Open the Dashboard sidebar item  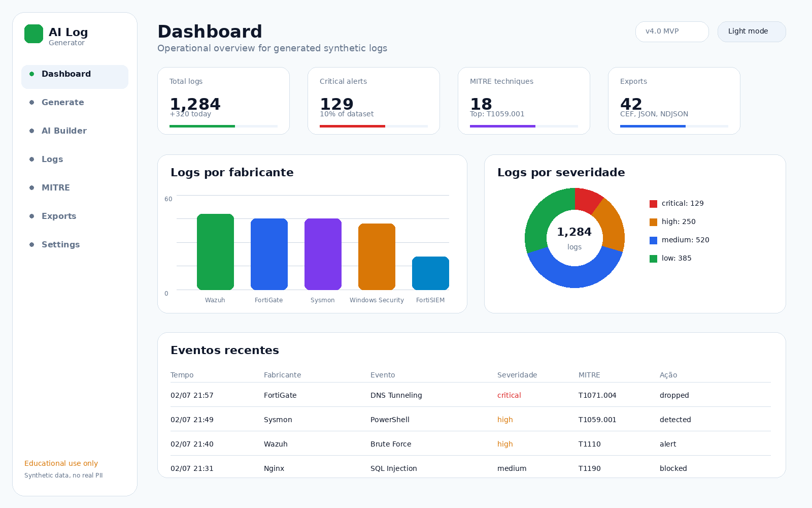(75, 77)
